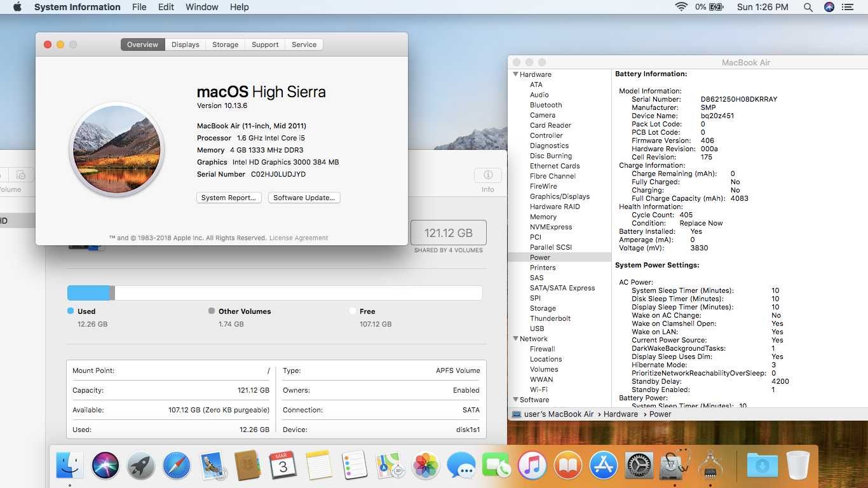The height and width of the screenshot is (488, 868).
Task: Open the Trash in the dock
Action: click(798, 466)
